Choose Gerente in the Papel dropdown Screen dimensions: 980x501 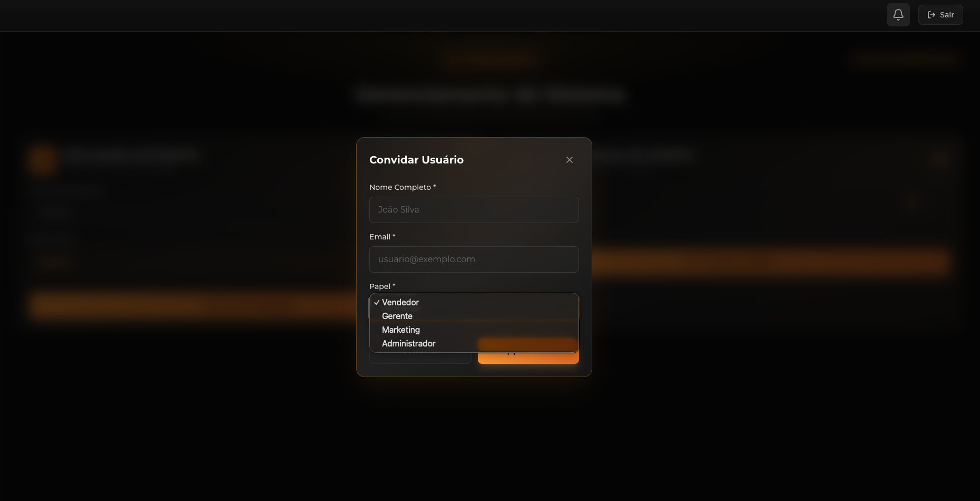coord(397,316)
